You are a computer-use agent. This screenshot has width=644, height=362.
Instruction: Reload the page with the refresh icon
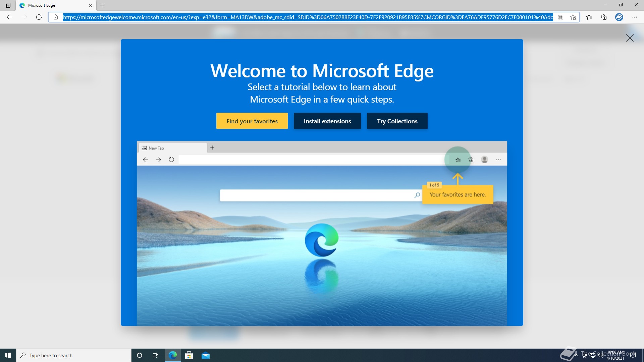tap(39, 17)
